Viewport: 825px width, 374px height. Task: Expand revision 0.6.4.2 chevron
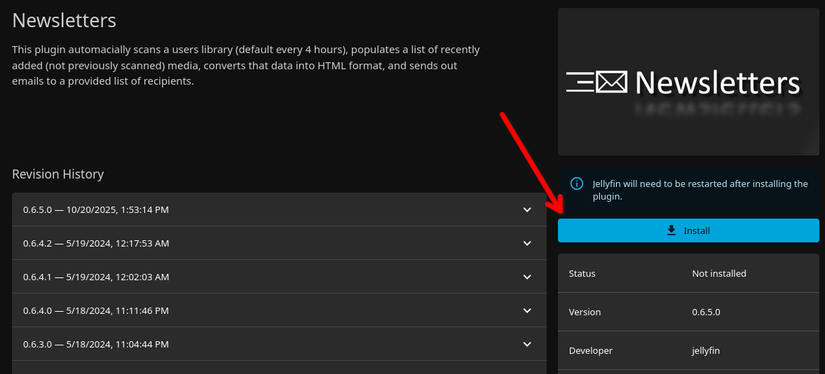(527, 244)
